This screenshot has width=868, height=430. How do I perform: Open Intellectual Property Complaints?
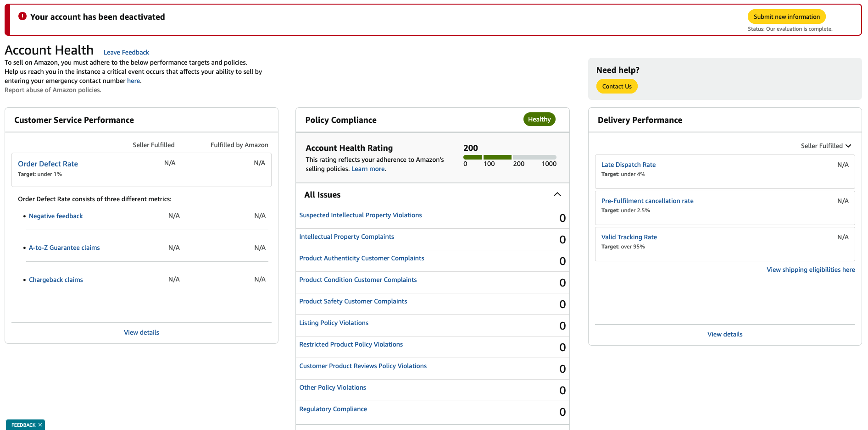(346, 237)
